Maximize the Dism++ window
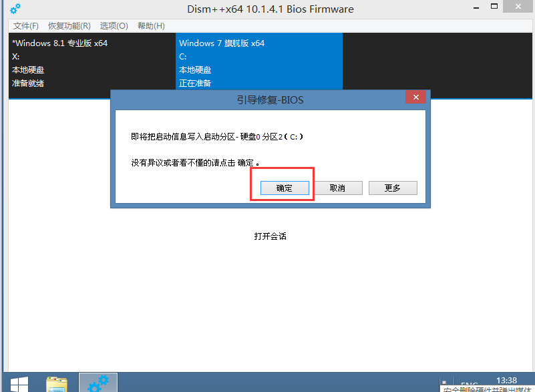Screen dimensions: 535x392 [494, 7]
